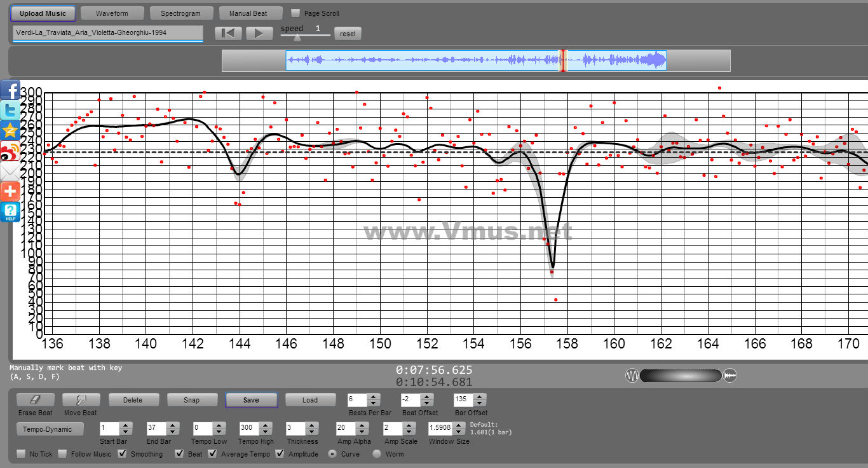Click the Beats Per Bar value field

tap(358, 400)
